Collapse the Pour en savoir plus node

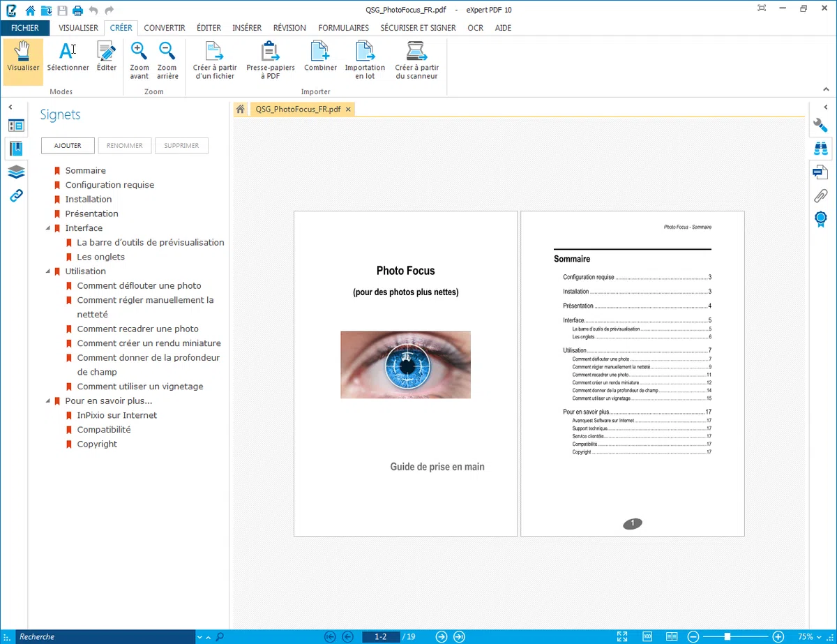click(x=47, y=401)
